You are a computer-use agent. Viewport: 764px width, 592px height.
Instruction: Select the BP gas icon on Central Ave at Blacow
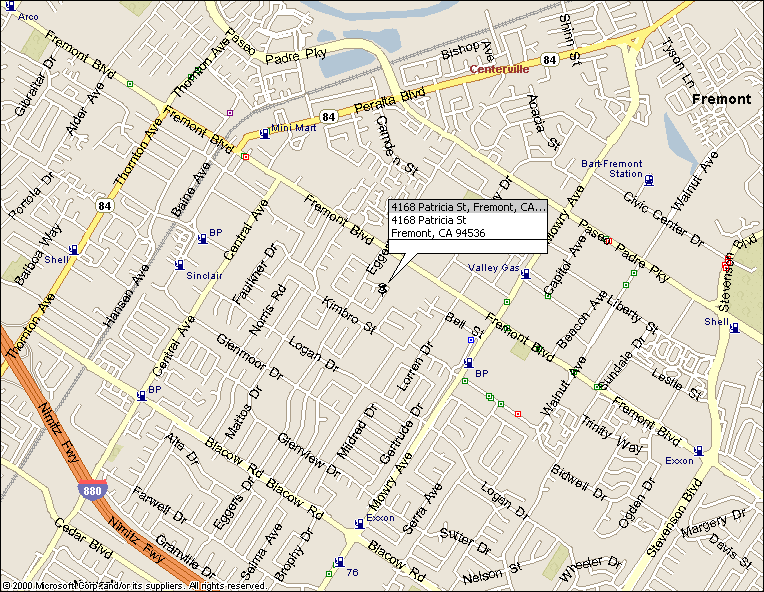(x=141, y=396)
